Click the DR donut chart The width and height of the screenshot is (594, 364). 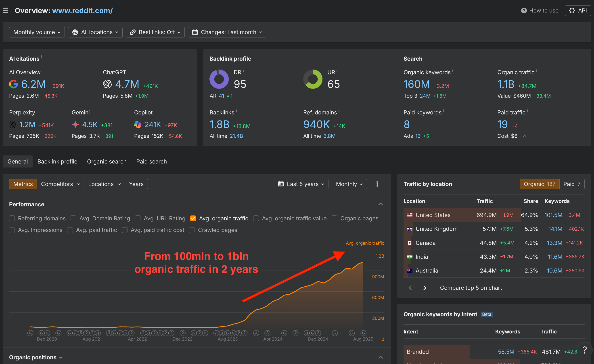pos(219,79)
